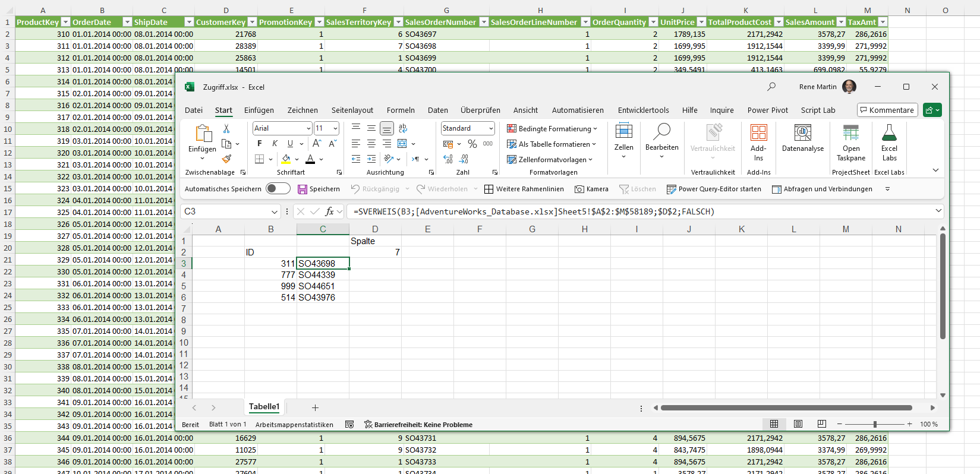980x474 pixels.
Task: Open the Arial font name dropdown
Action: [308, 128]
